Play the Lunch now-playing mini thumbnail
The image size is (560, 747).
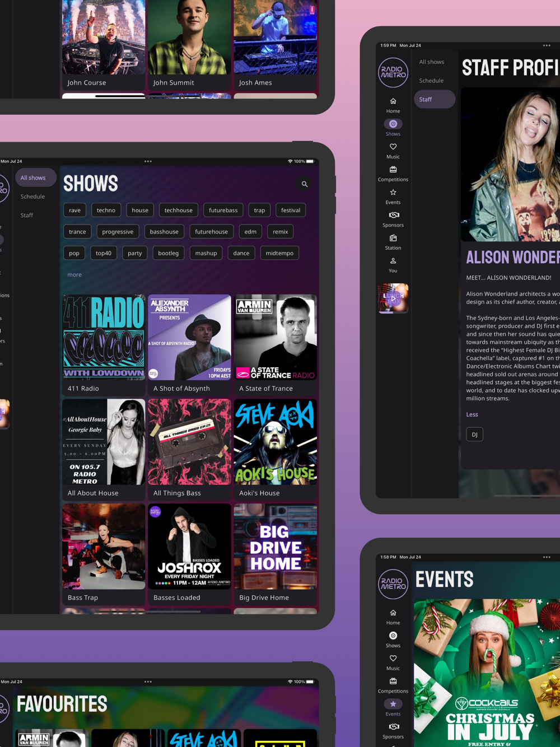393,298
